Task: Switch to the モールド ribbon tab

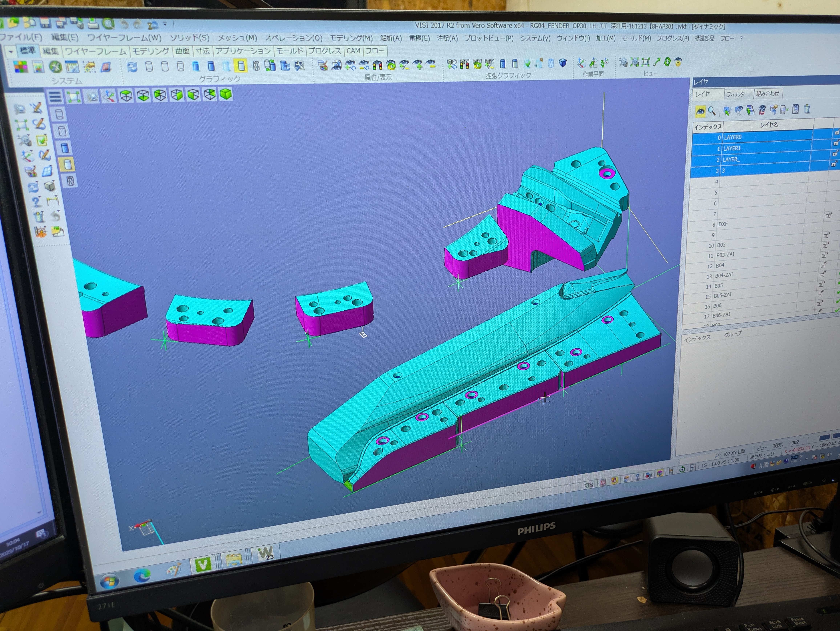Action: pyautogui.click(x=289, y=51)
